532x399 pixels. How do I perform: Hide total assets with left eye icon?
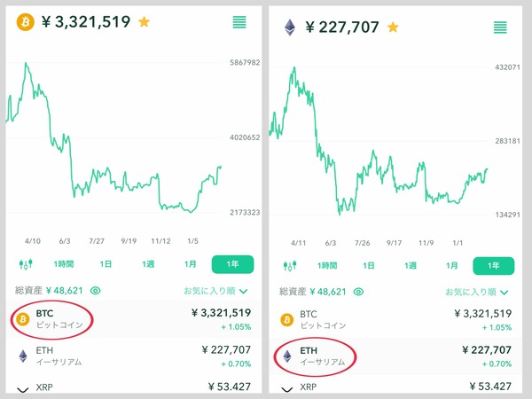[x=96, y=291]
